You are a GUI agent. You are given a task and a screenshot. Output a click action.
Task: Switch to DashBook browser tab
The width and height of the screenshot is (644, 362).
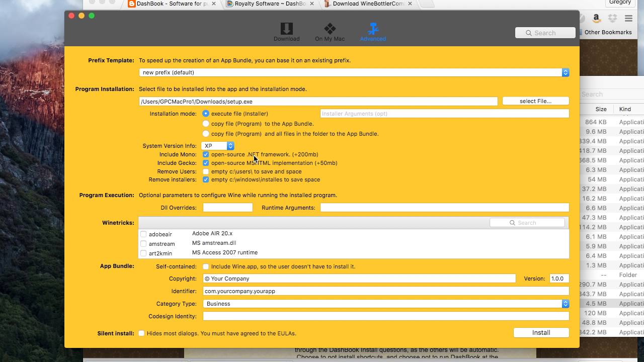pos(172,4)
